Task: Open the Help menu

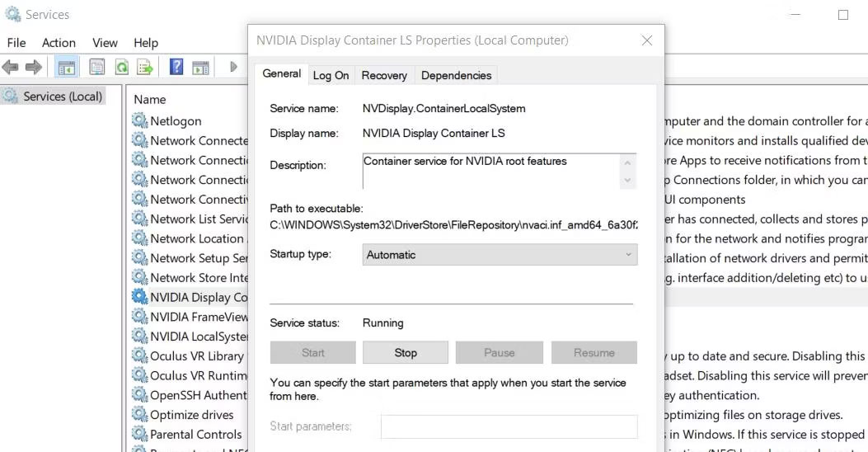Action: [146, 43]
